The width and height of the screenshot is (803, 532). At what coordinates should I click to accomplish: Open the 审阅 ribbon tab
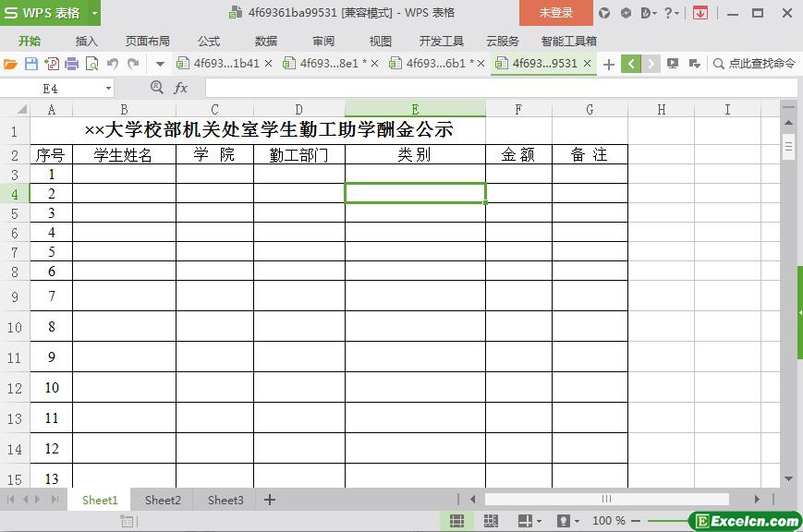pos(323,41)
